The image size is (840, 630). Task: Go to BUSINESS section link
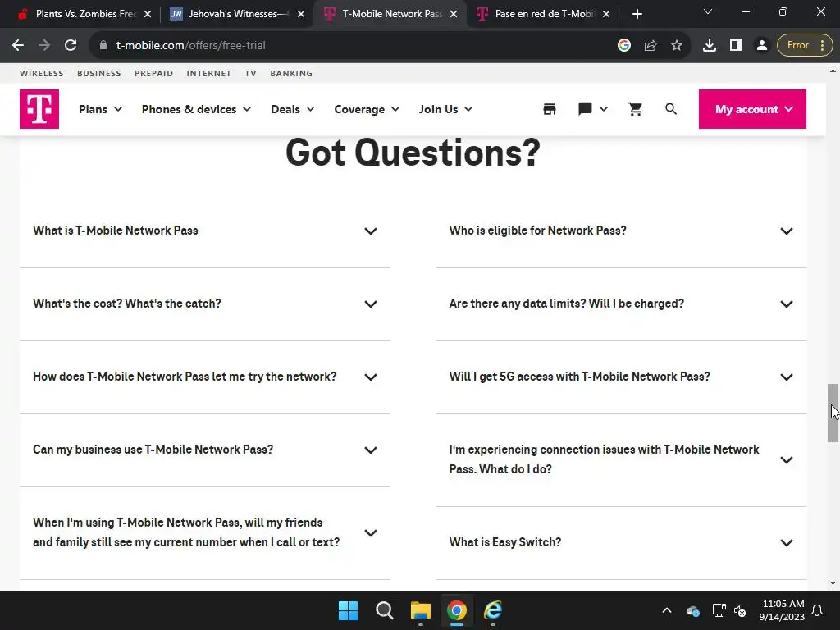click(x=99, y=73)
